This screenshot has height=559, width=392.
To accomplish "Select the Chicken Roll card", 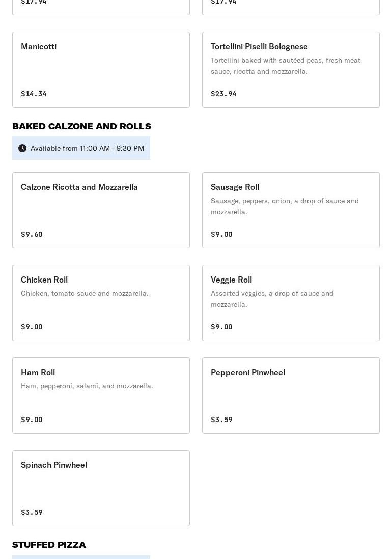I will [x=101, y=303].
